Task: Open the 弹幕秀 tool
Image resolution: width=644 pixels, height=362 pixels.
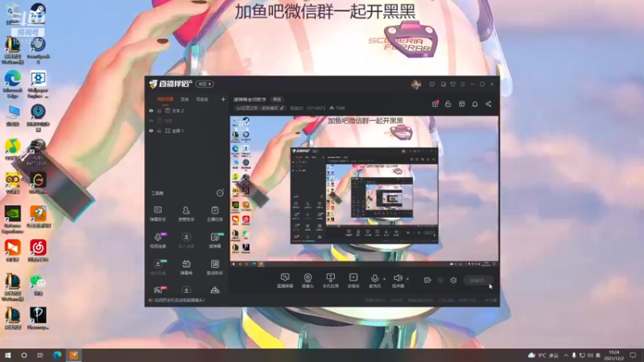Action: coord(186,267)
